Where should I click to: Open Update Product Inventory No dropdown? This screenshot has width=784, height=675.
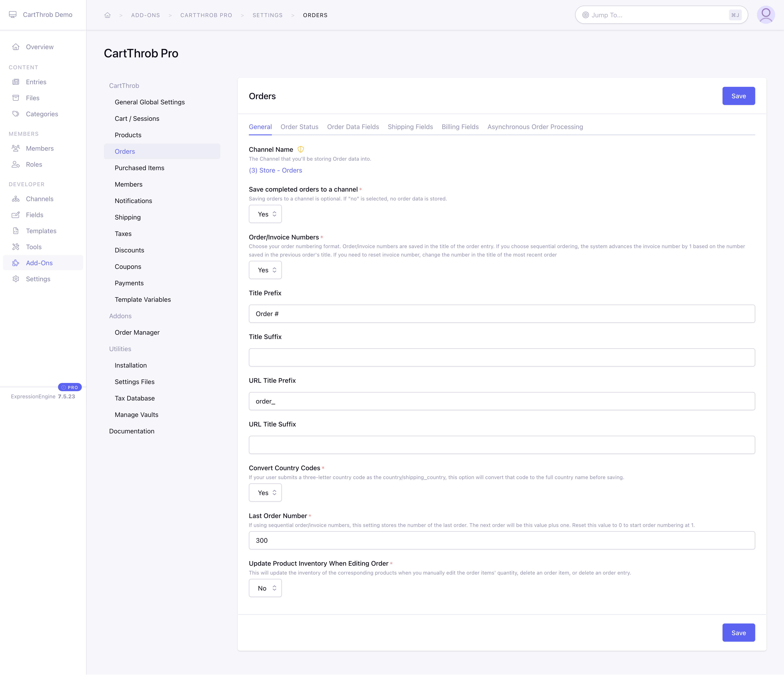265,588
